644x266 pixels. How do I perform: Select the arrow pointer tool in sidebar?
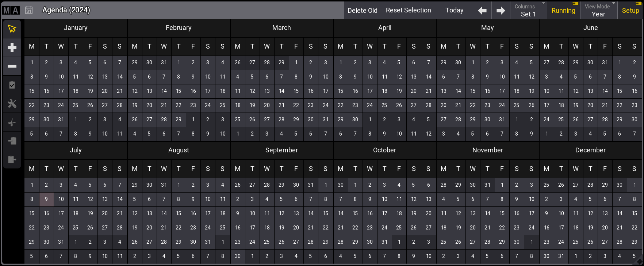(x=12, y=29)
